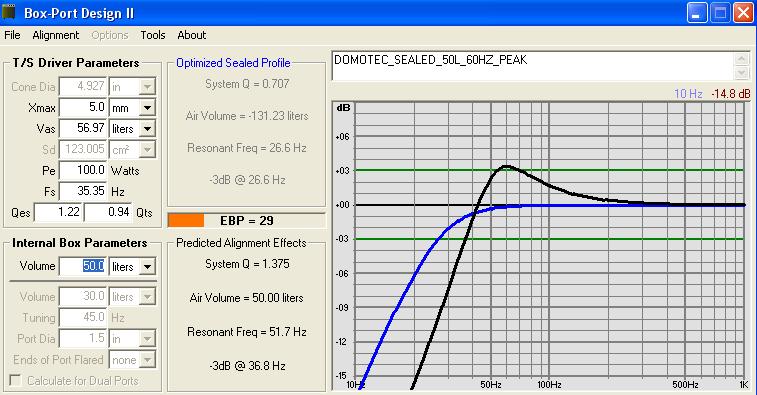
Task: Open the Port Dia units dropdown
Action: 147,339
